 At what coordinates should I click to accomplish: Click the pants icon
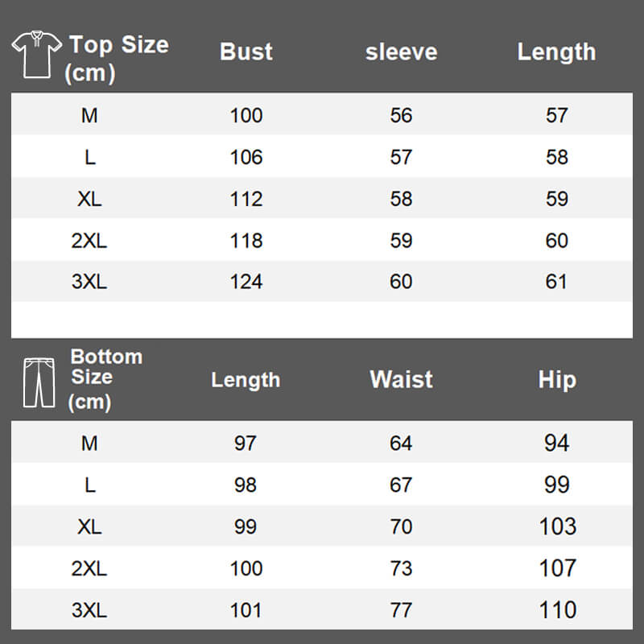[39, 382]
